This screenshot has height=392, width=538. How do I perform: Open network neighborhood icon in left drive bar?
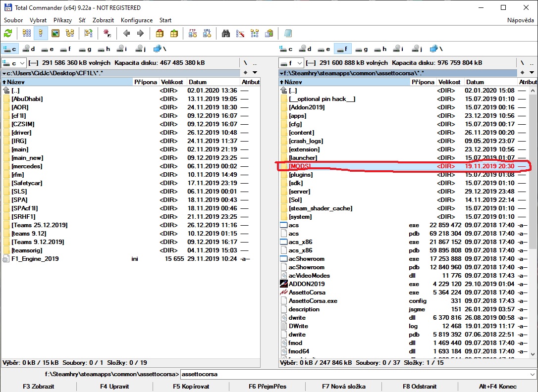[x=160, y=49]
